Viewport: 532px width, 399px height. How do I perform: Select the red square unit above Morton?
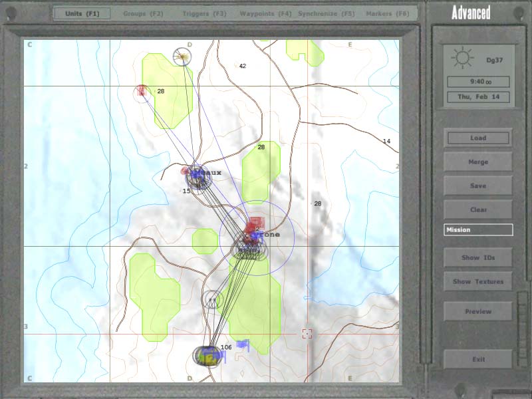256,223
